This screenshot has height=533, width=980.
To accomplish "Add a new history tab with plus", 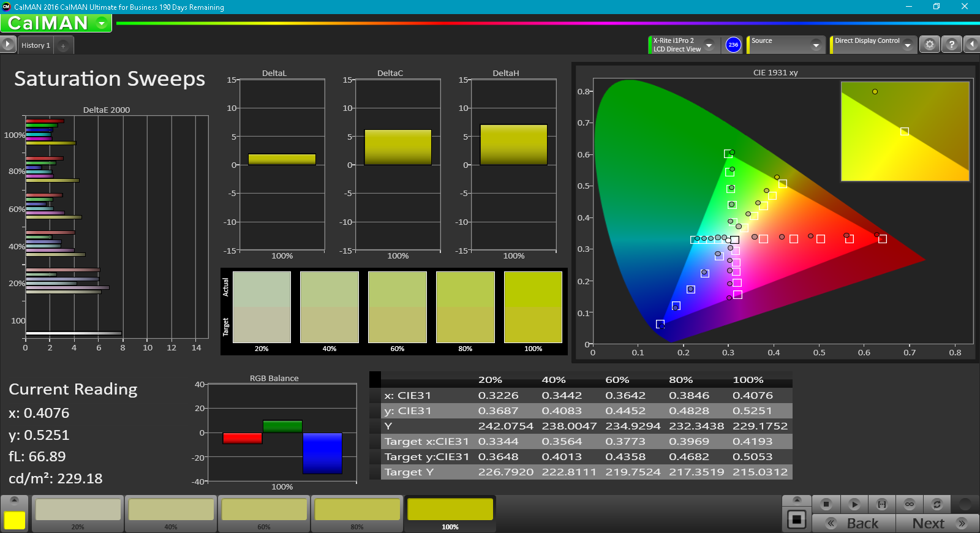I will (63, 46).
